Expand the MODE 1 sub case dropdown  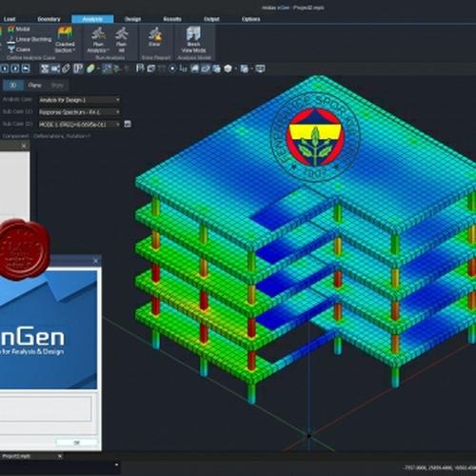click(79, 124)
